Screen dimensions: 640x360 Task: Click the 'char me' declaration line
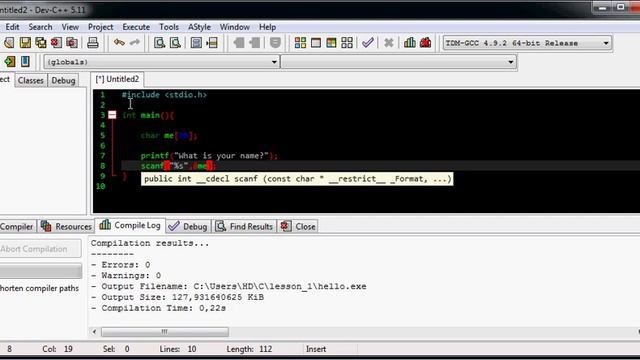(169, 136)
